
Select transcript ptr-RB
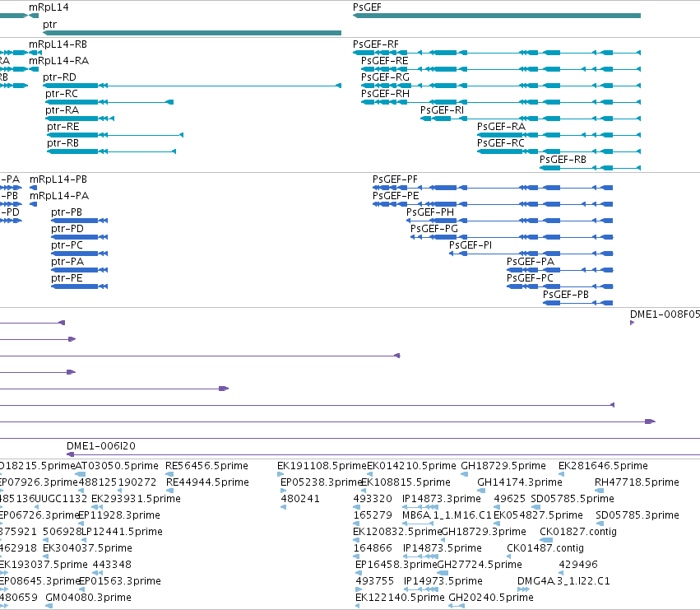112,151
